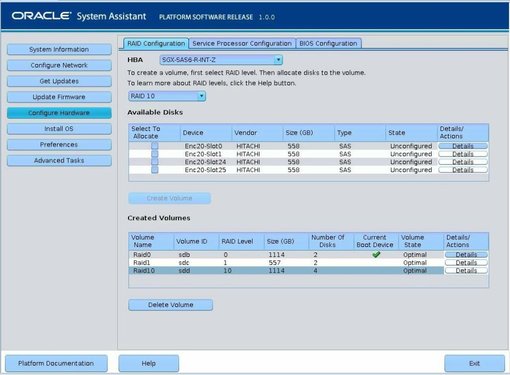The width and height of the screenshot is (510, 375).
Task: Select Configure Hardware in sidebar
Action: [59, 113]
